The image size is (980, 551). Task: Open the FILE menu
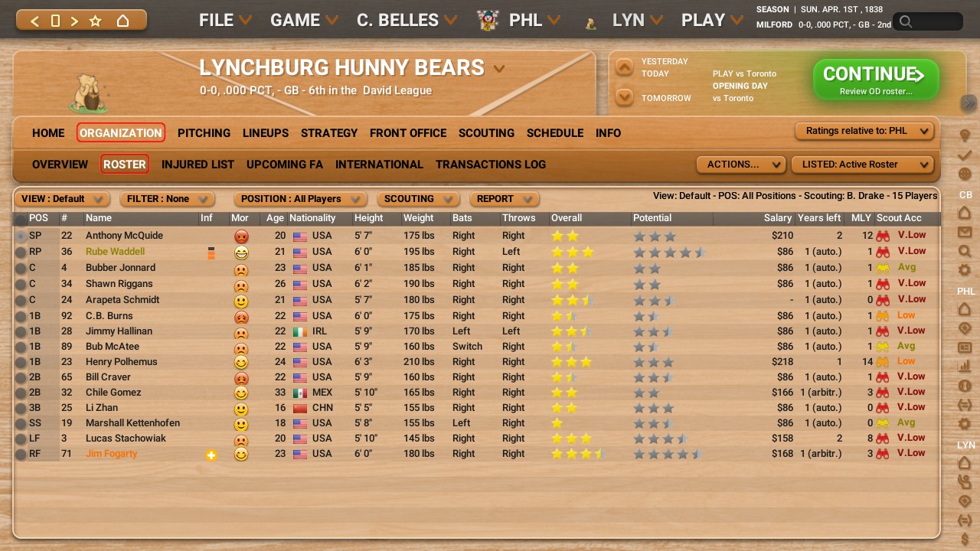225,21
